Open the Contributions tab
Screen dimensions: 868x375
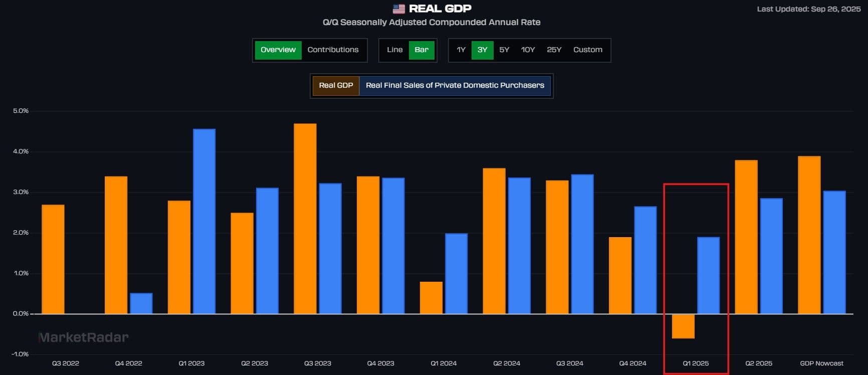pos(333,50)
